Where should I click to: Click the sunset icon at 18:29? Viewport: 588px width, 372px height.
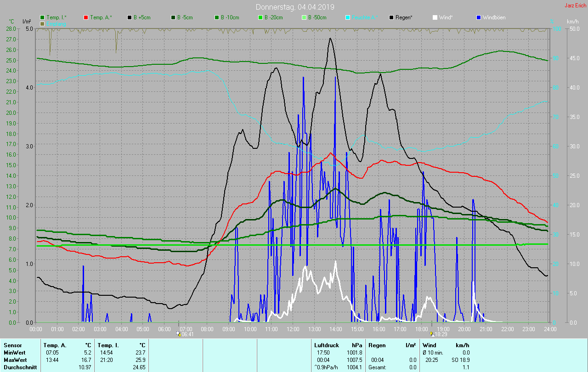click(431, 334)
